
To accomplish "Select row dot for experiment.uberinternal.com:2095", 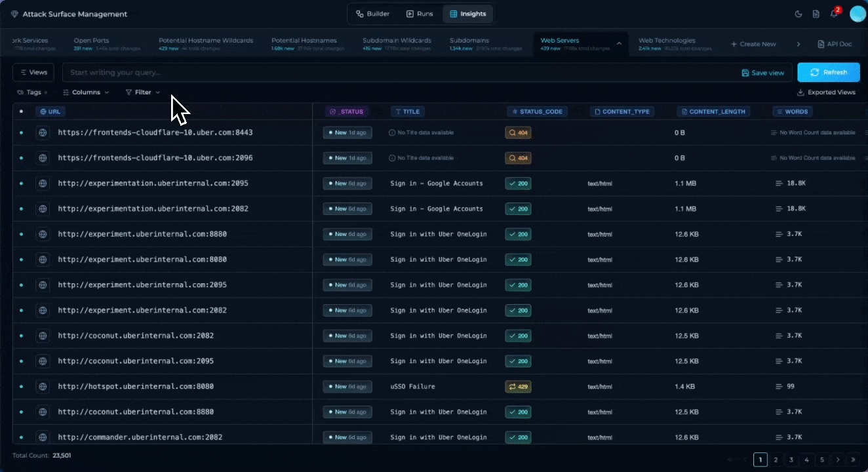I will pos(21,285).
